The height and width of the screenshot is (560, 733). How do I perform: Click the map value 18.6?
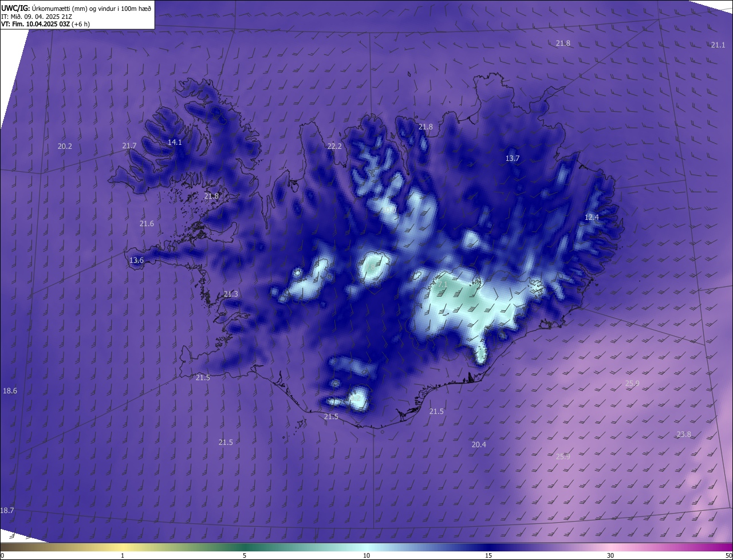pos(10,391)
